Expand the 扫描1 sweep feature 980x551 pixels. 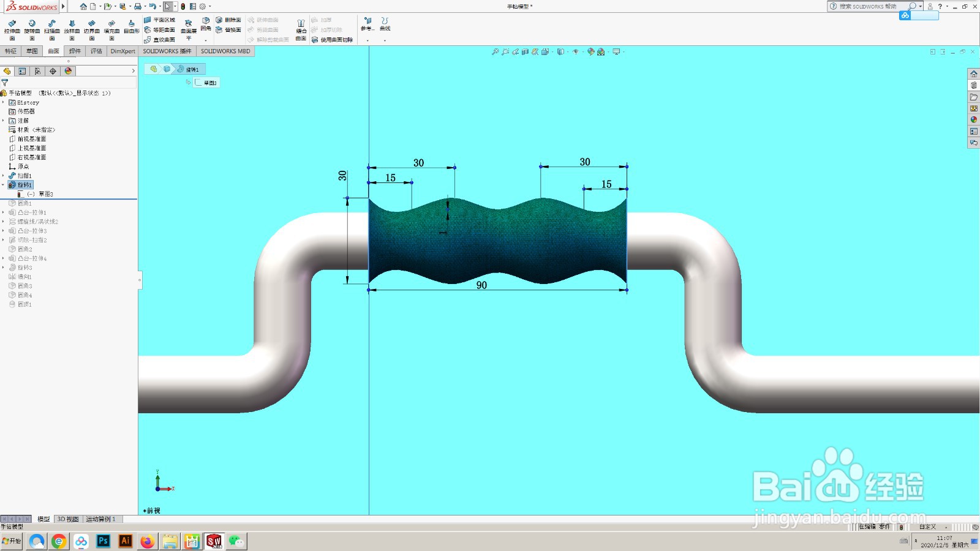3,176
